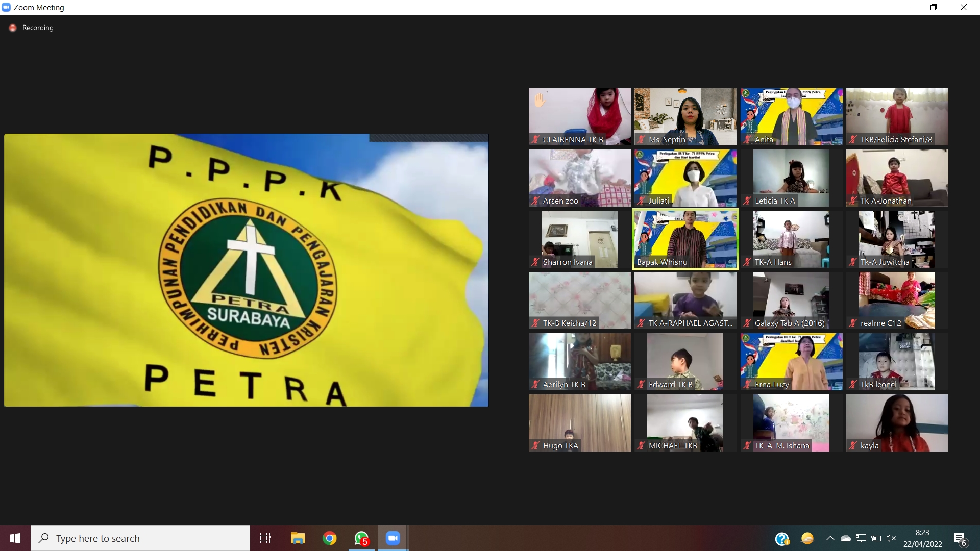This screenshot has width=980, height=551.
Task: Select MICHAEL TKB video tile
Action: point(685,423)
